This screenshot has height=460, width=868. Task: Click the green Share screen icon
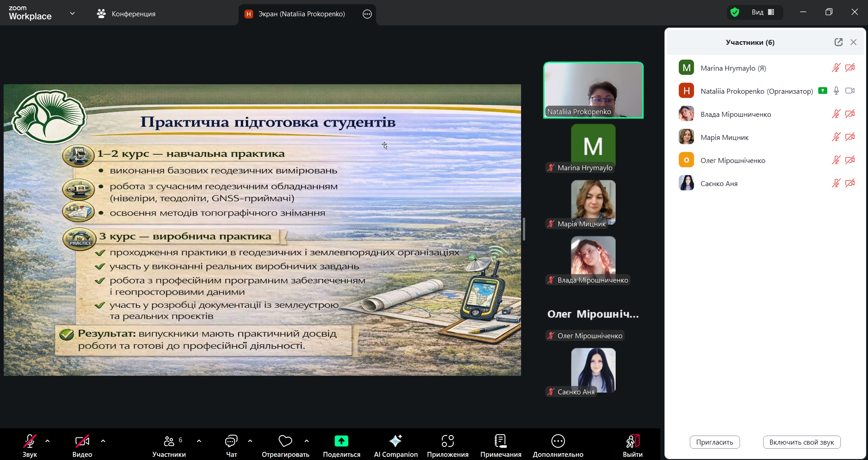pyautogui.click(x=342, y=441)
